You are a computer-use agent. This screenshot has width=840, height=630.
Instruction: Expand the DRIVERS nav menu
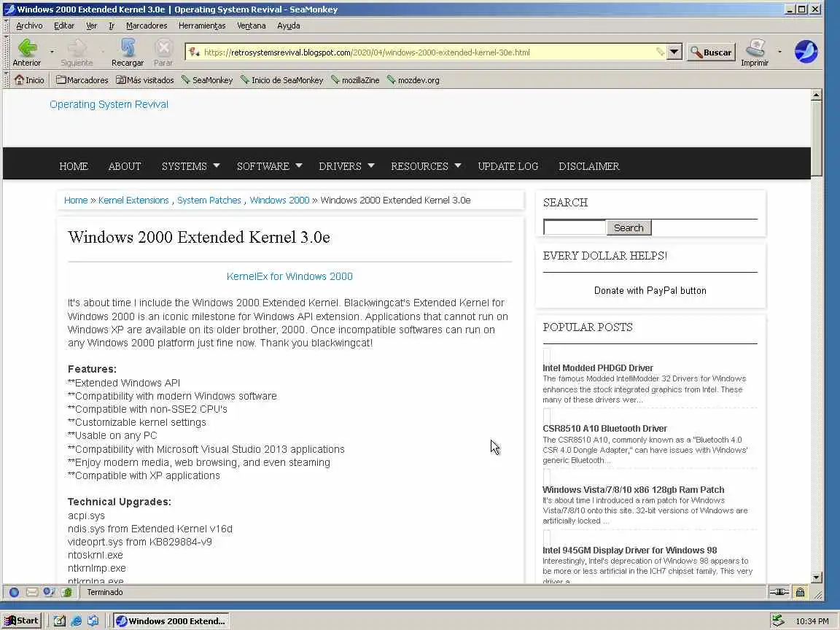pos(346,166)
